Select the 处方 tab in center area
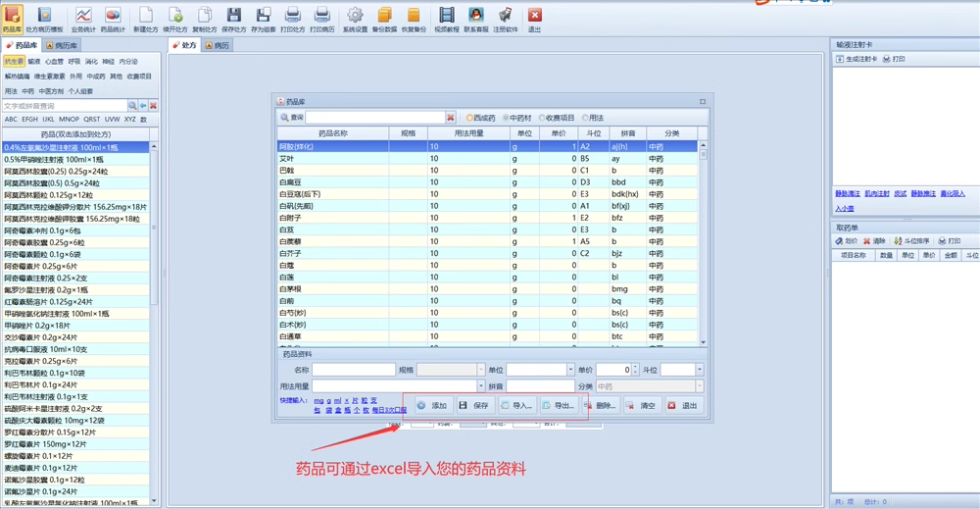 pyautogui.click(x=185, y=46)
